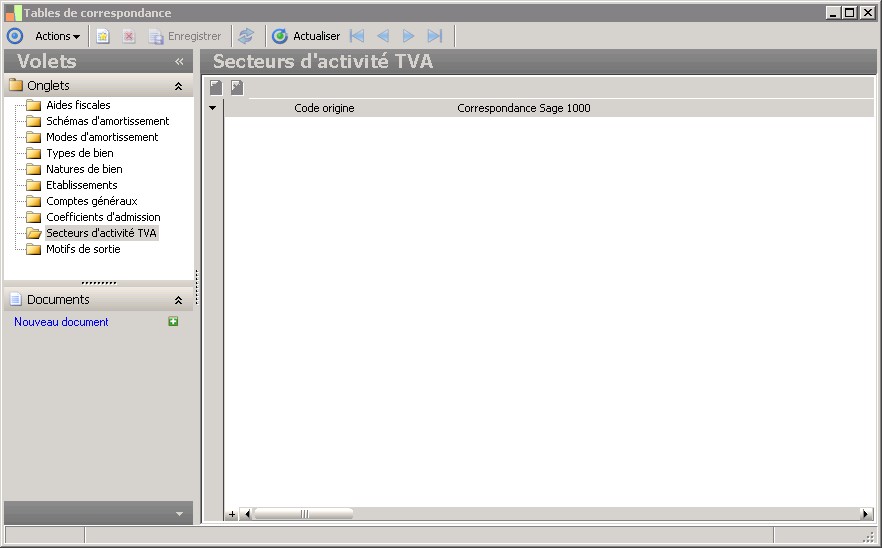Viewport: 882px width, 548px height.
Task: Click the vertical splitter handle beside Volets panel
Action: tap(197, 287)
